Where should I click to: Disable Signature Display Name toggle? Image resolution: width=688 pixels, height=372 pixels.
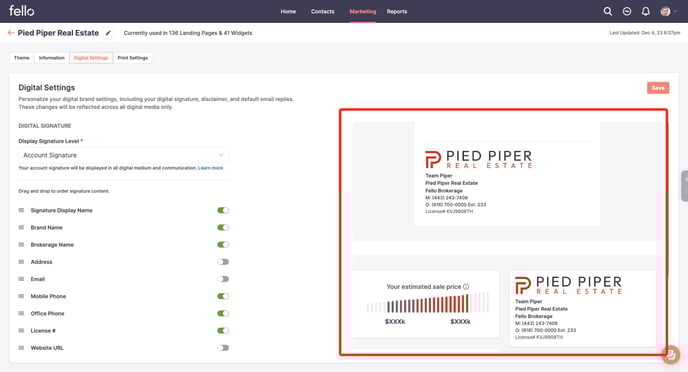tap(223, 210)
